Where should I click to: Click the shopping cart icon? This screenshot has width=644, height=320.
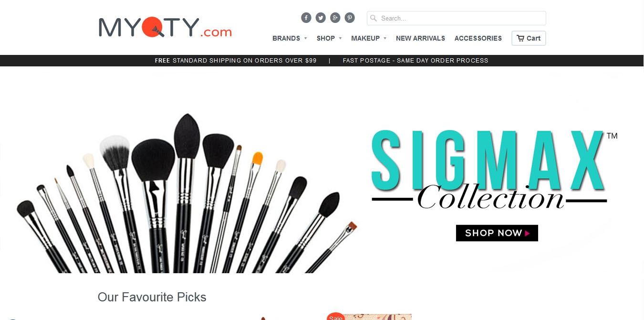520,38
